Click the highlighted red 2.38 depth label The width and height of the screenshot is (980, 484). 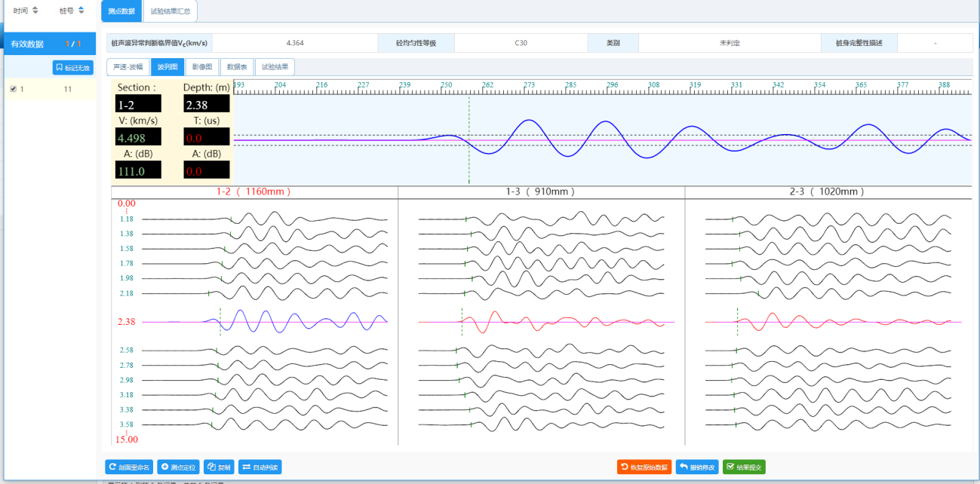tap(126, 322)
